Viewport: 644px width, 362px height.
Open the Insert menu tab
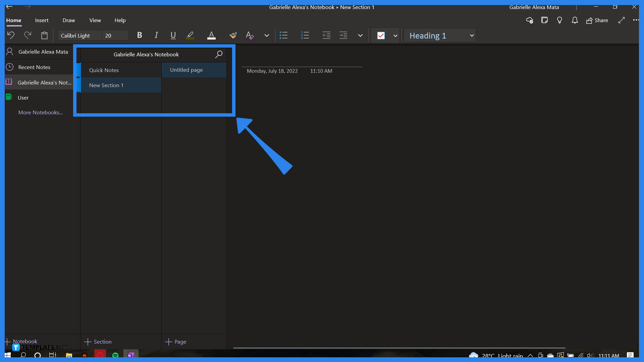point(42,20)
